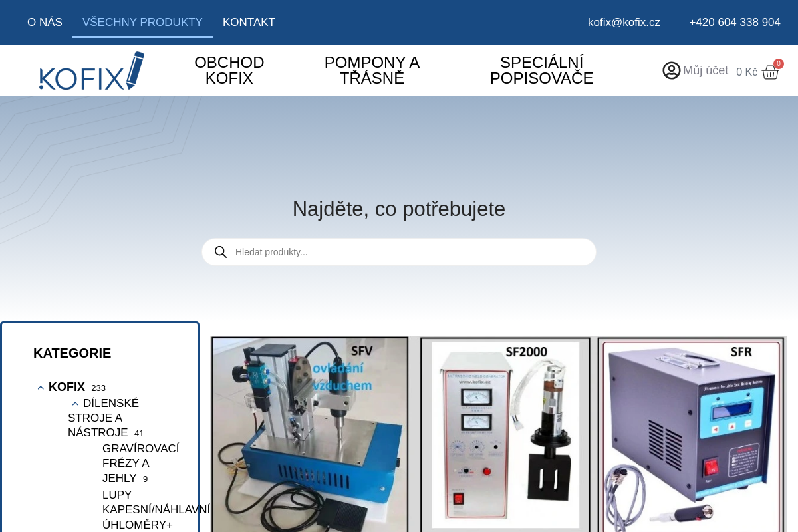Click the kofix@kofix.cz email link
Screen dimensions: 798x532
click(x=624, y=22)
